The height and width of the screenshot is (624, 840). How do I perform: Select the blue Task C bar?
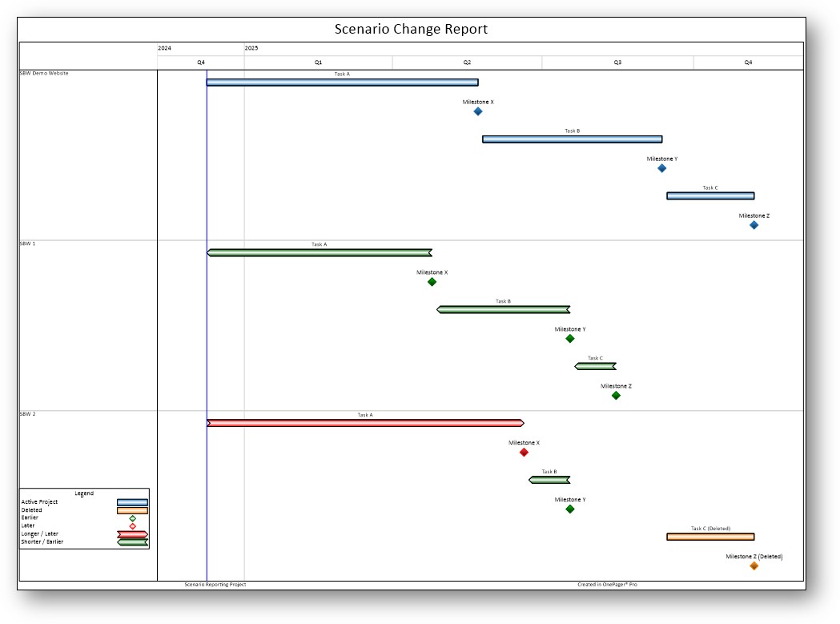click(x=710, y=196)
